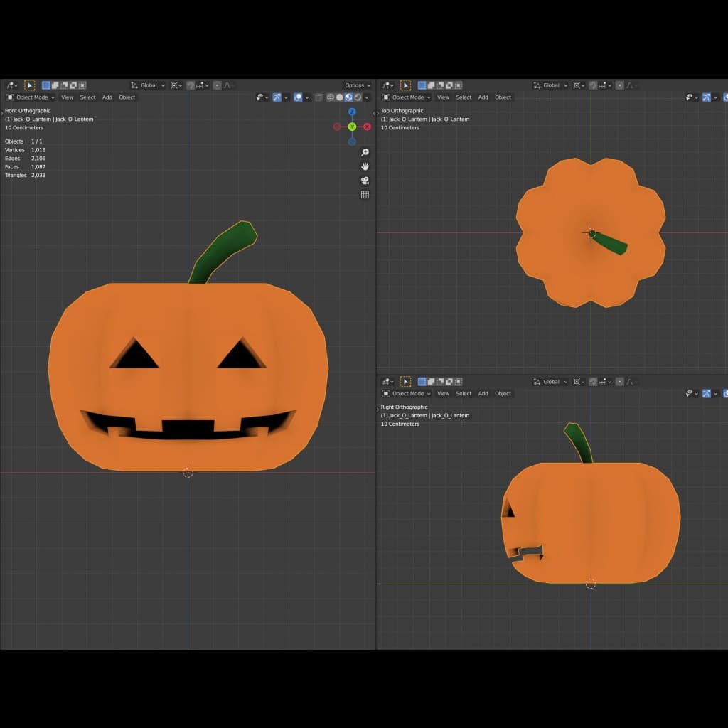The width and height of the screenshot is (728, 728).
Task: Toggle camera view icon in front viewport
Action: coord(365,181)
